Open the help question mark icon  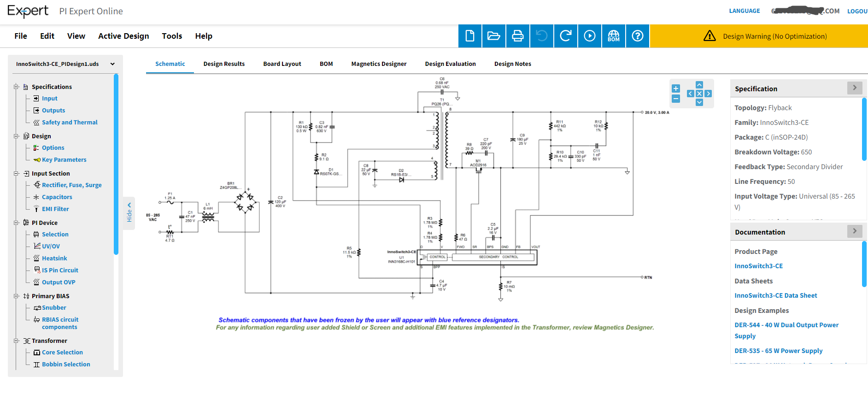[x=638, y=36]
